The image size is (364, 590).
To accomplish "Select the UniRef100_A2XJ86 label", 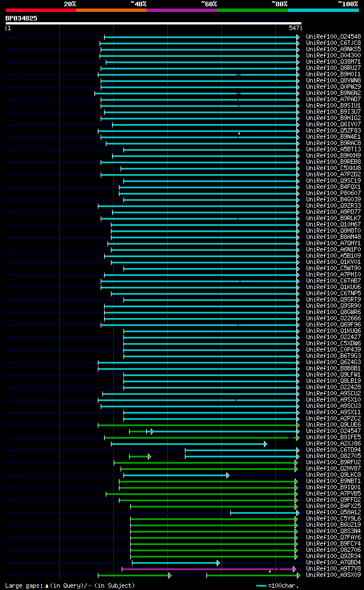I will [x=333, y=444].
